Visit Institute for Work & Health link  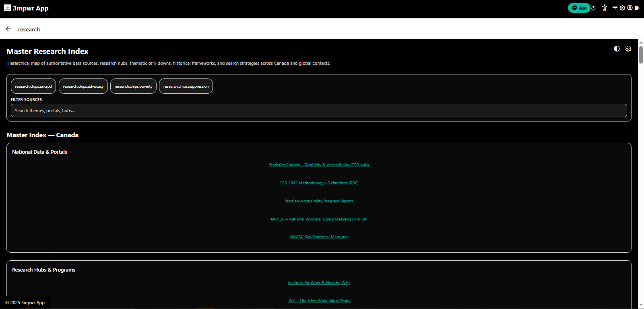click(319, 283)
